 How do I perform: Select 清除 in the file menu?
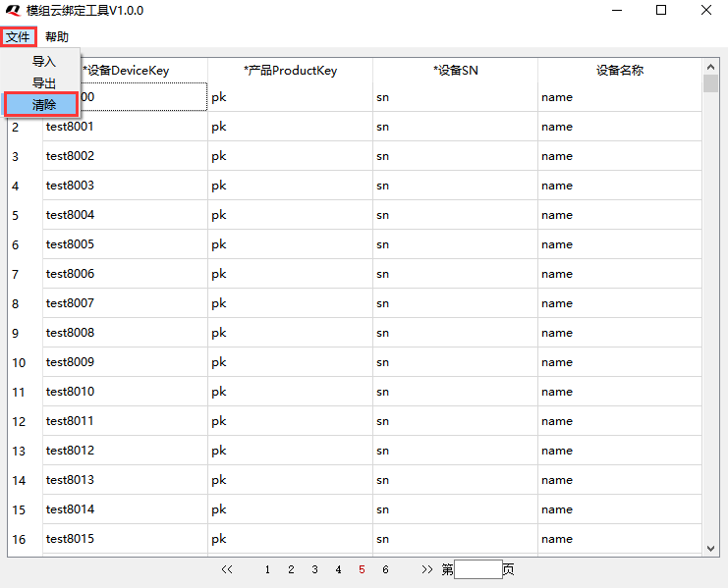pos(41,104)
